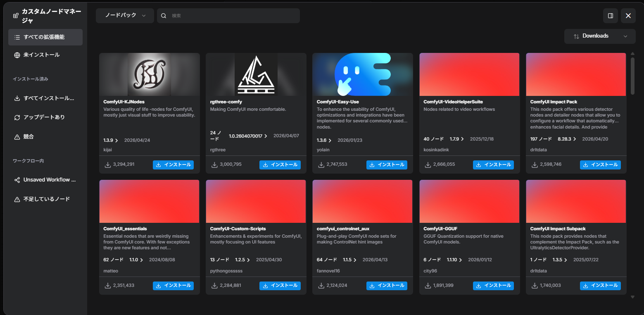Viewport: 644px width, 315px height.
Task: Expand version 1.3.6 selector for ComfyUI-Easy-Use
Action: [x=324, y=141]
